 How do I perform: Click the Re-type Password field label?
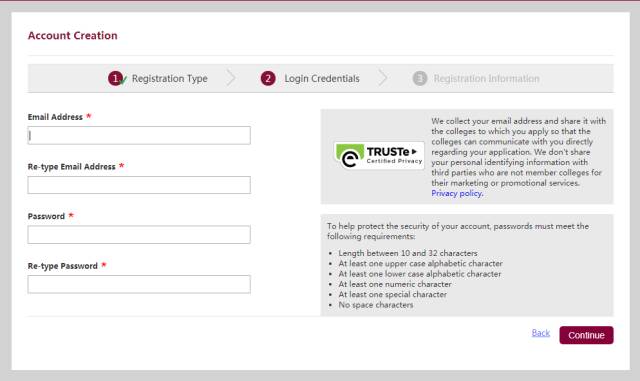click(62, 266)
